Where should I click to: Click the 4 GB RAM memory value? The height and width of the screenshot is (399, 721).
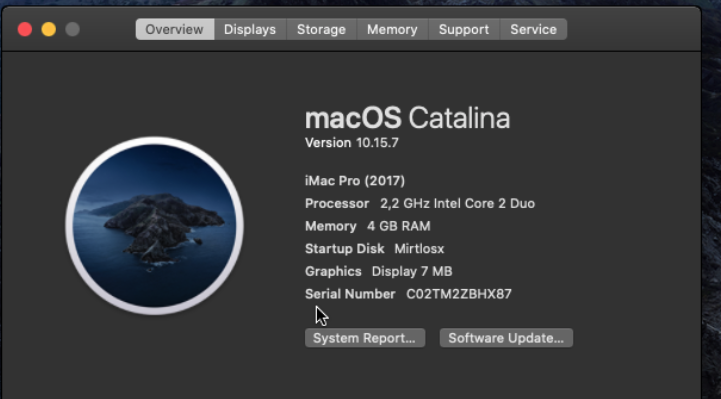(399, 226)
